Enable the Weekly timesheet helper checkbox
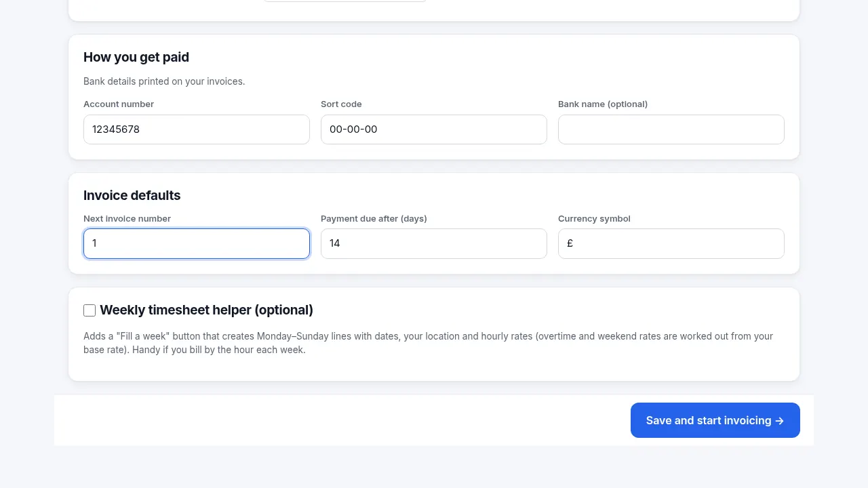 click(90, 310)
